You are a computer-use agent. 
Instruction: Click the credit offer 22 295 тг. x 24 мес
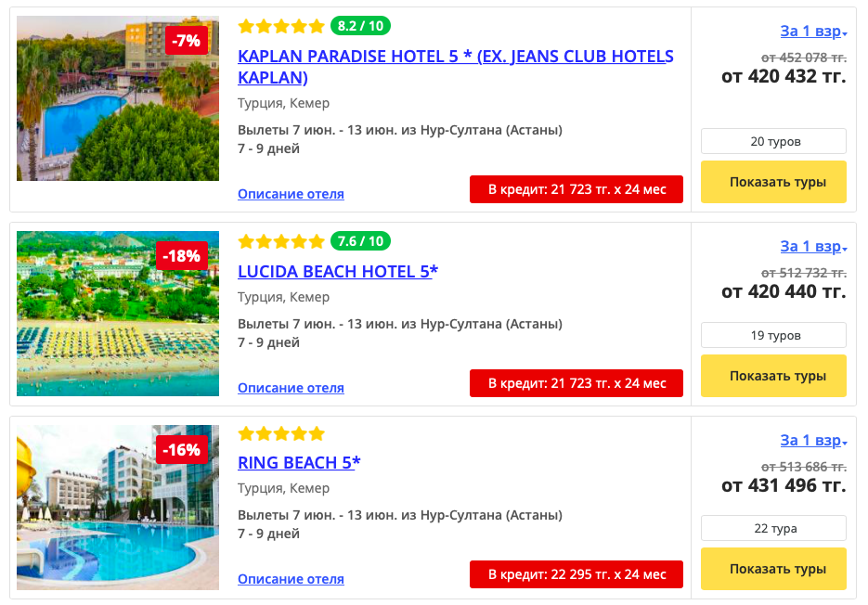pos(577,574)
